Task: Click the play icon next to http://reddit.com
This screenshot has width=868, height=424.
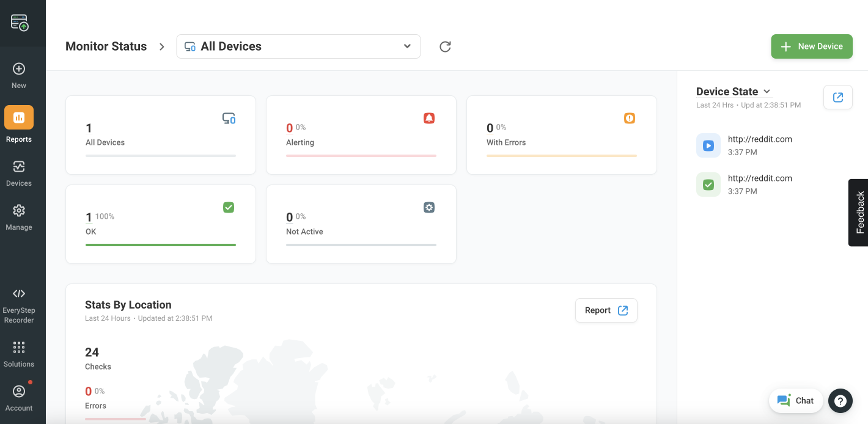Action: point(708,145)
